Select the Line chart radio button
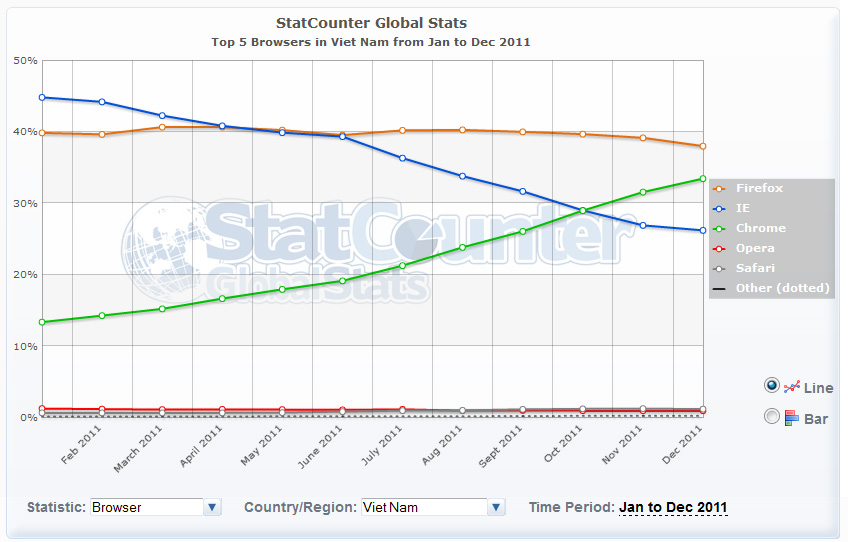Image resolution: width=848 pixels, height=542 pixels. (x=771, y=385)
